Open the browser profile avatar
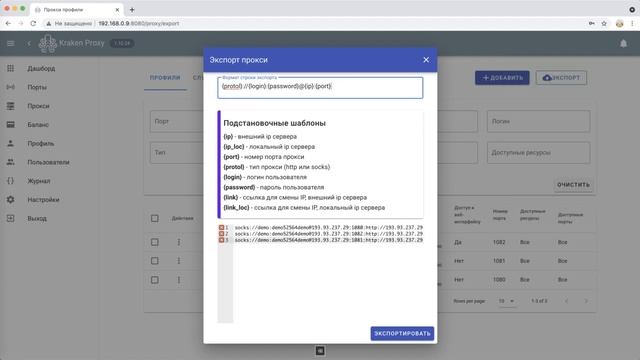Image resolution: width=640 pixels, height=360 pixels. 619,24
